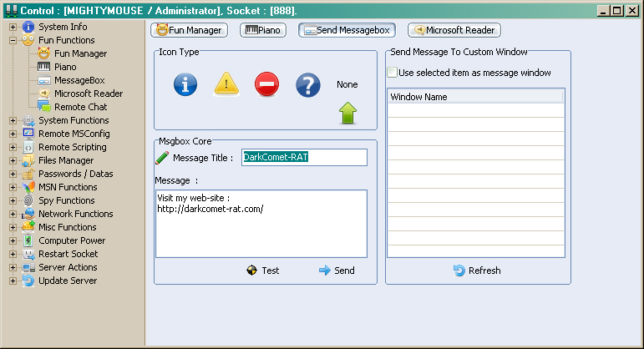
Task: Click the Remote Scripting icon
Action: (28, 147)
